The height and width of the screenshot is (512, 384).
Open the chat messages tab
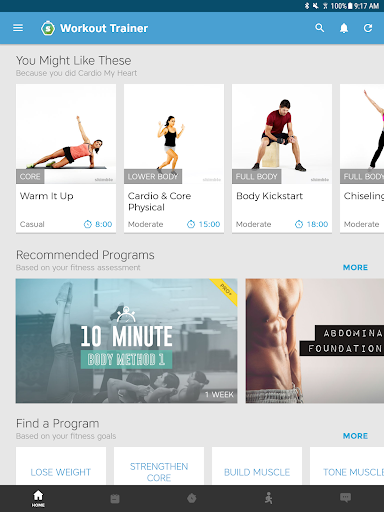coord(345,498)
